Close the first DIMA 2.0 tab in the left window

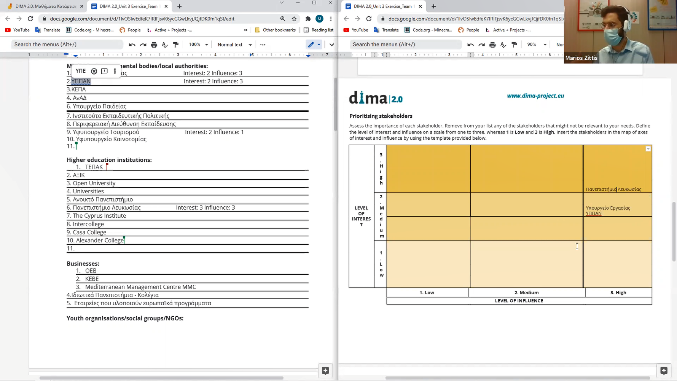click(81, 6)
